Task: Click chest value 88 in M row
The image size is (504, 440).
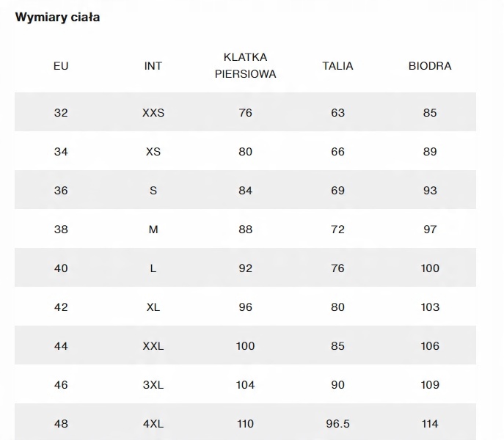Action: point(245,230)
